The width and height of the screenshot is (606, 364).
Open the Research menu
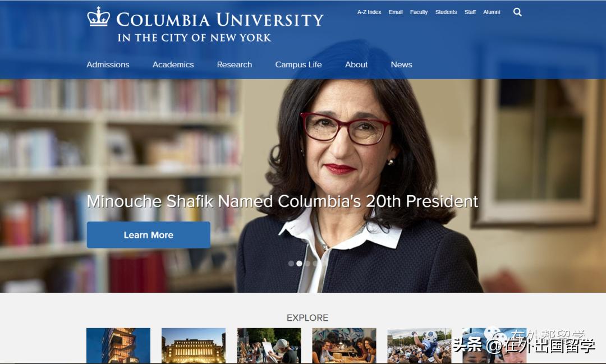(x=234, y=64)
